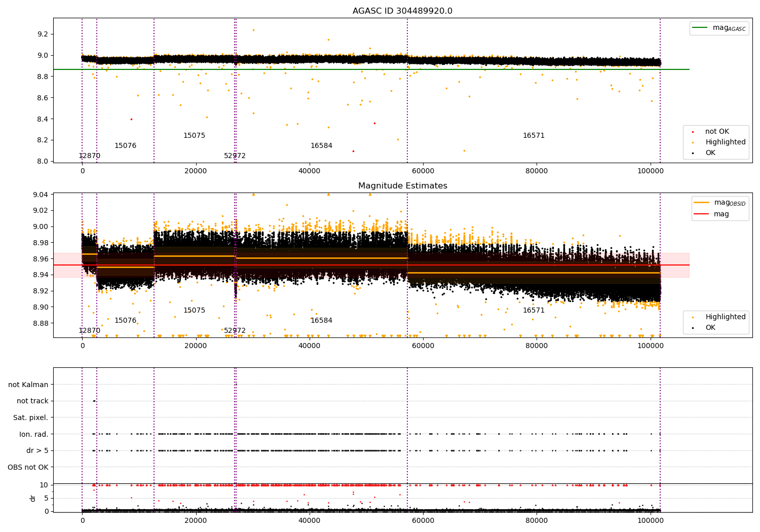Click the 'dr' y-axis label in bottom plot

pos(33,498)
